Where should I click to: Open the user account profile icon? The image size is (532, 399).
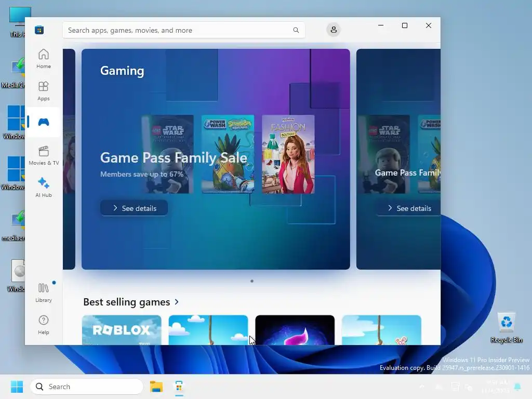tap(334, 30)
